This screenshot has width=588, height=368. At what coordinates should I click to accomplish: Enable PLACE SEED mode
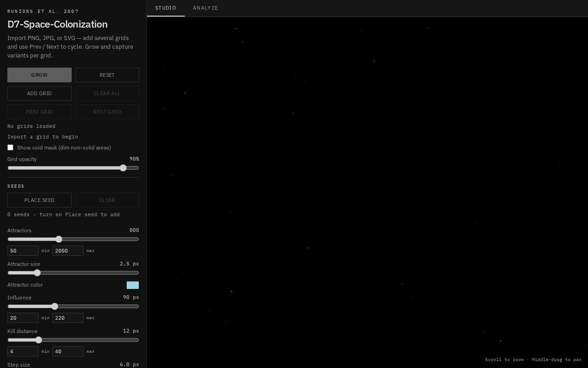pos(40,200)
